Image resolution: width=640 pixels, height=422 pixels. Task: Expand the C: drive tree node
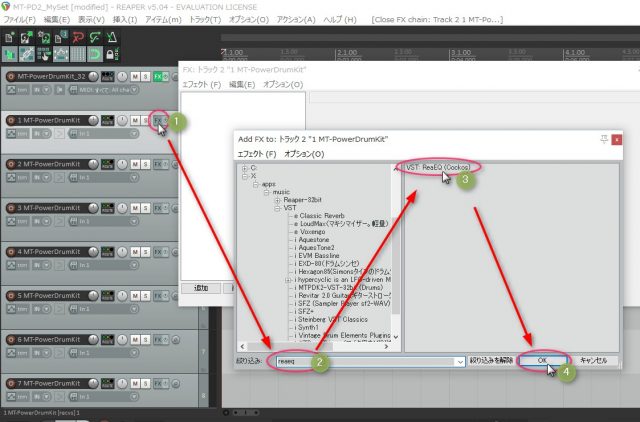(x=244, y=168)
